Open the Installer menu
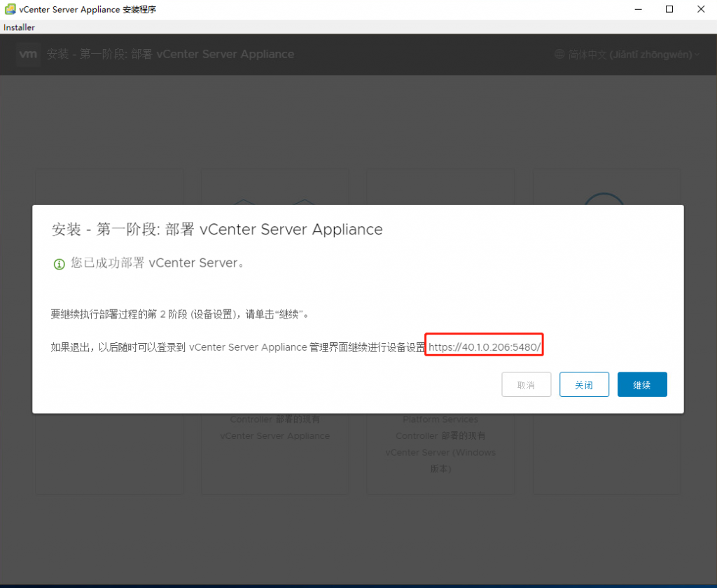717x588 pixels. pyautogui.click(x=19, y=27)
